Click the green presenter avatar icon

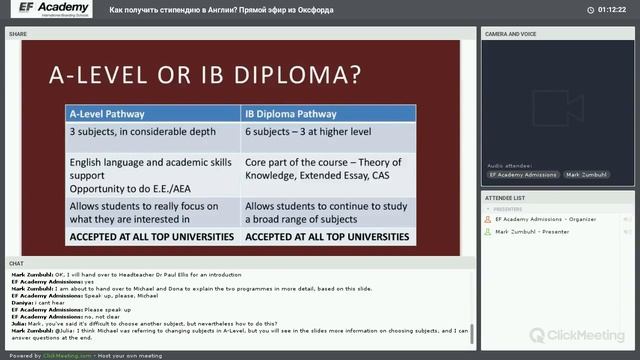tap(487, 232)
